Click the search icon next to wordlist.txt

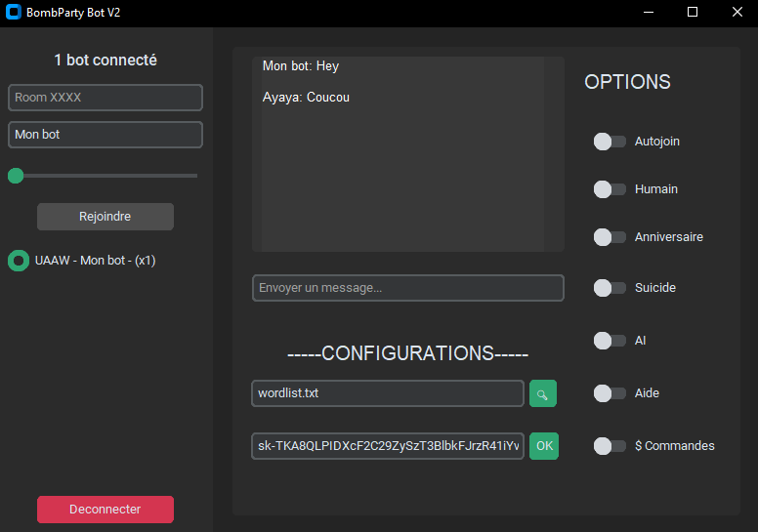coord(543,393)
